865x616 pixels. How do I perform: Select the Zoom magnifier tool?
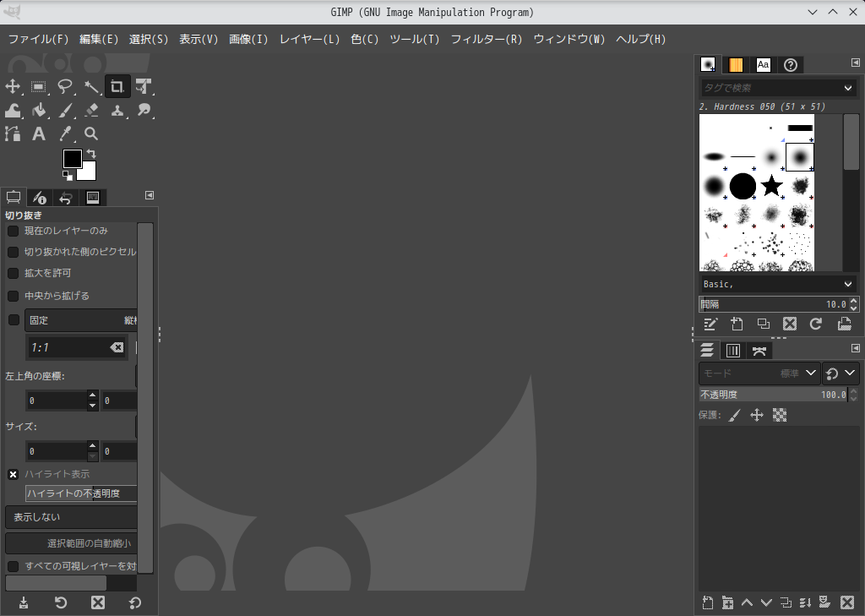[91, 134]
